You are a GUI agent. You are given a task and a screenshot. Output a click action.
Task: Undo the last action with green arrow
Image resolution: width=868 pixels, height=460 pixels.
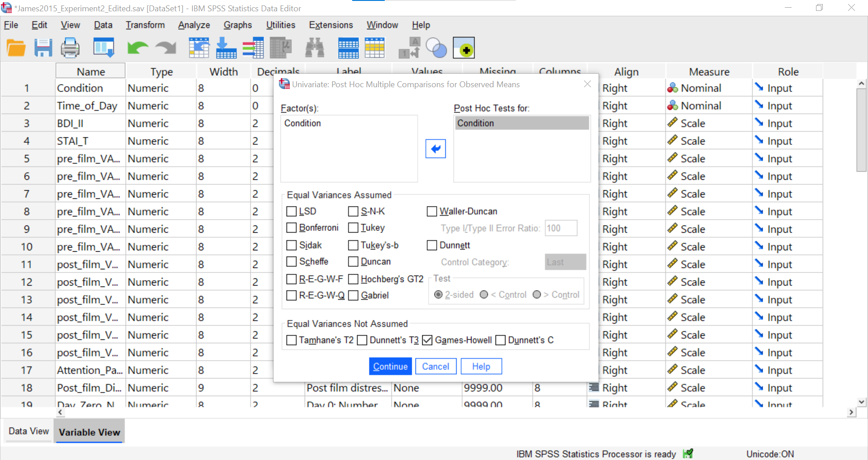click(137, 48)
